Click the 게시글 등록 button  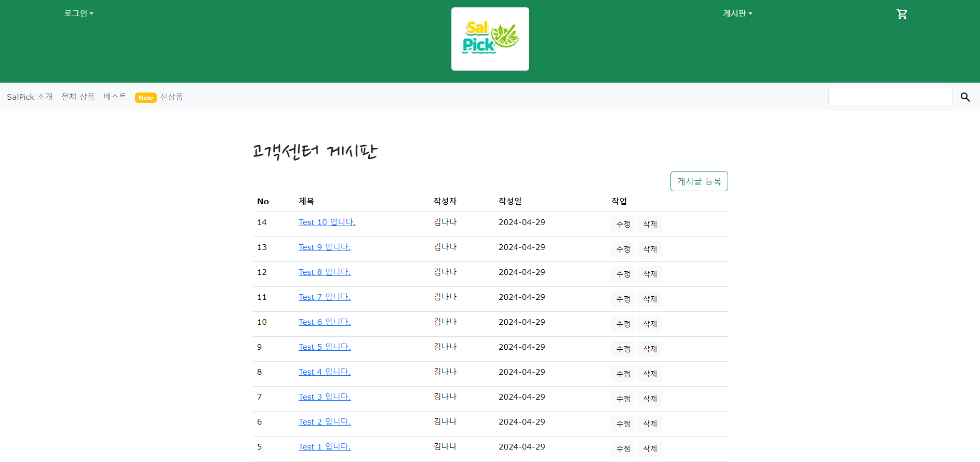point(699,181)
